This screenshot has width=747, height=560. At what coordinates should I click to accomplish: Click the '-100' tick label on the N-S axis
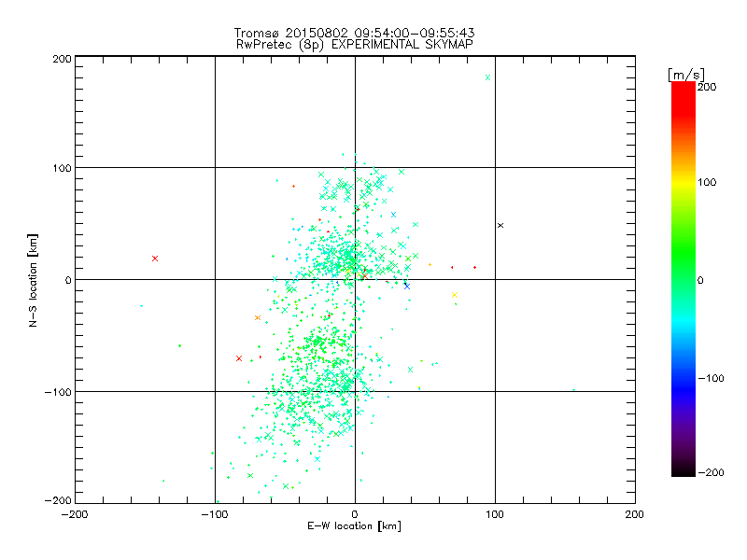tap(58, 392)
